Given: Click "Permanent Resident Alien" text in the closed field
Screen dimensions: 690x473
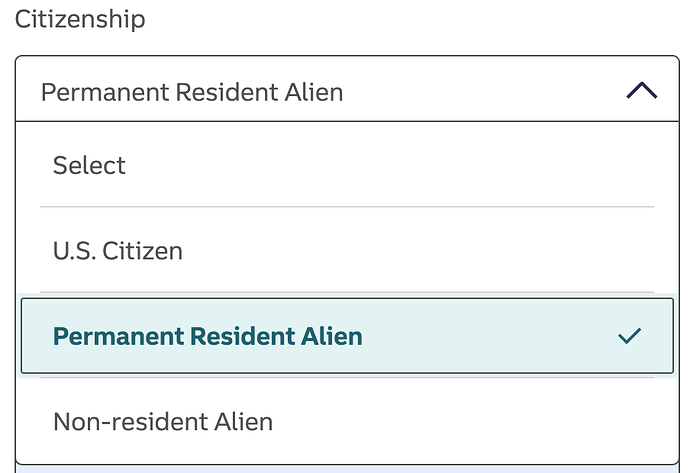Looking at the screenshot, I should 192,93.
